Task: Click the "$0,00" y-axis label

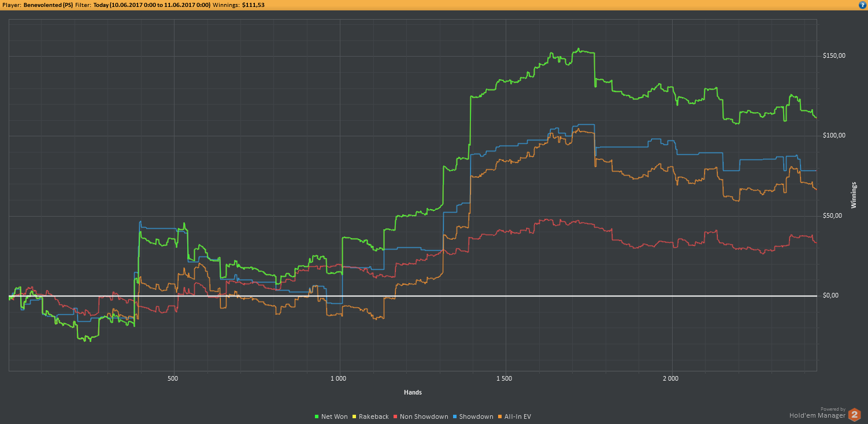Action: coord(831,296)
